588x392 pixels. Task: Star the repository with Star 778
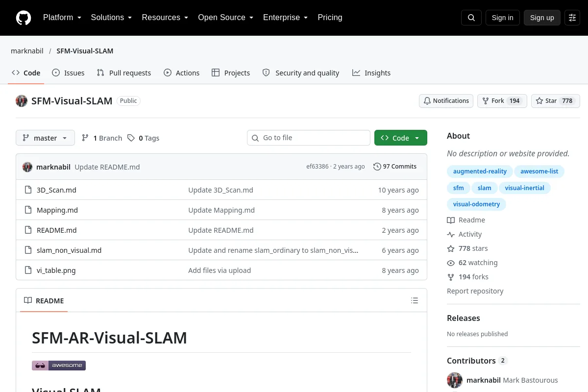[556, 101]
